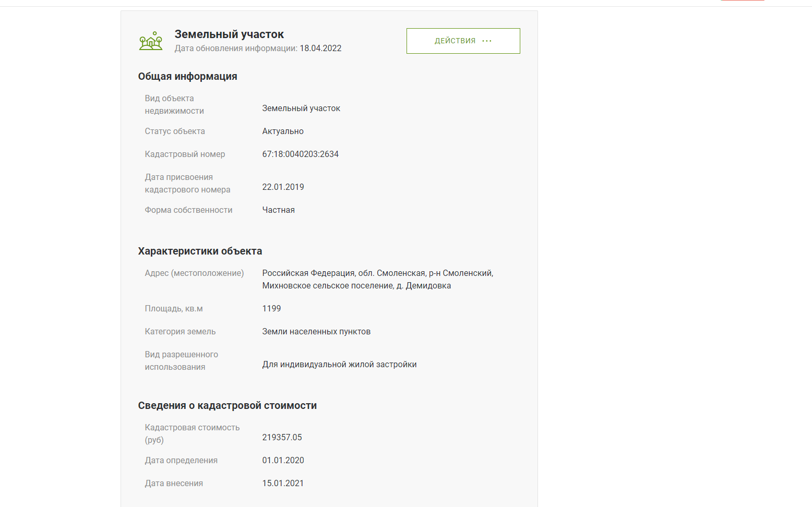Click the determination date 01.01.2020
812x507 pixels.
pos(283,461)
